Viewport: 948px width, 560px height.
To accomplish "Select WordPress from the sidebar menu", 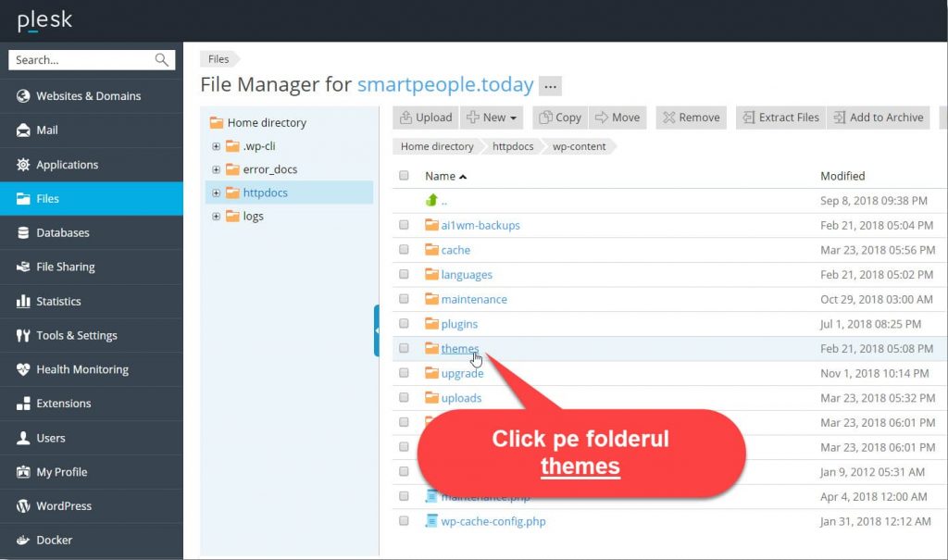I will [64, 506].
